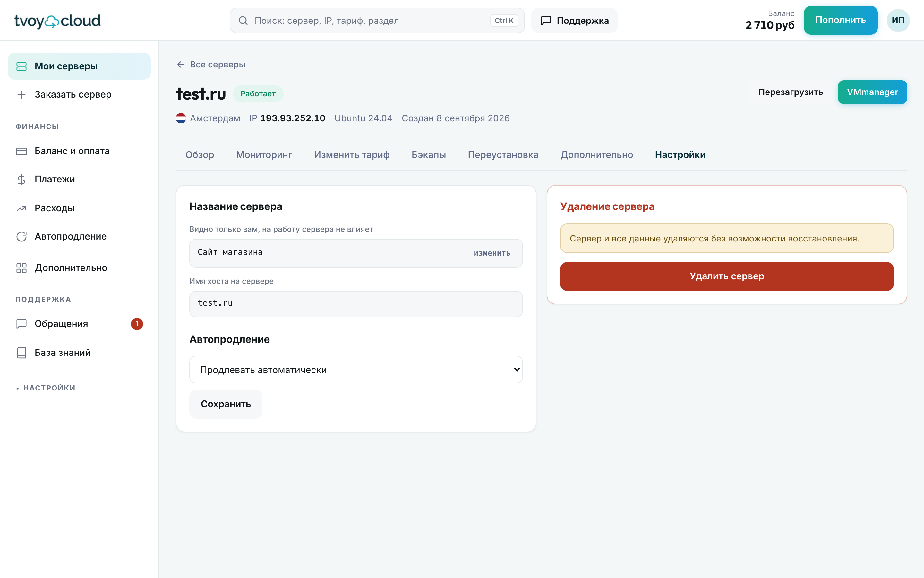
Task: Click the Ctrl K shortcut badge
Action: (504, 21)
